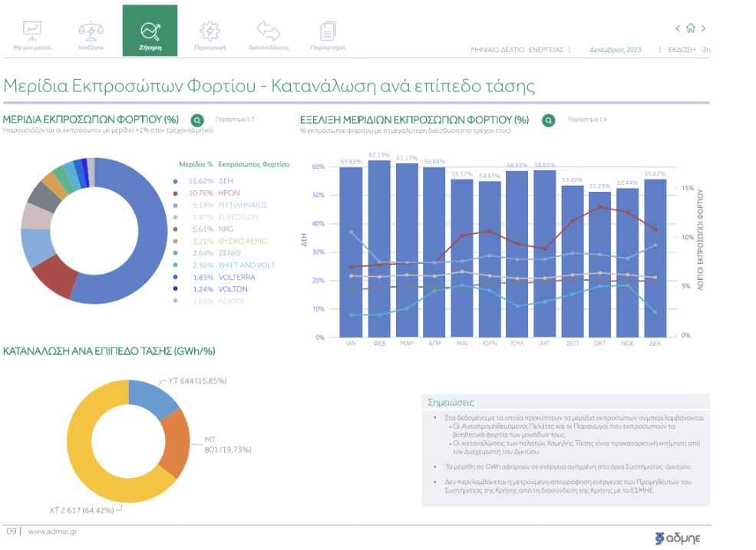Select the Ζήτηση demand tab

(150, 32)
